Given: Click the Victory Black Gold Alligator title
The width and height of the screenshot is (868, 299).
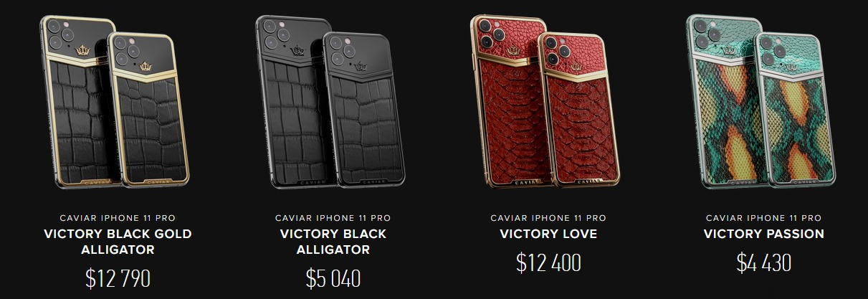Looking at the screenshot, I should point(118,242).
